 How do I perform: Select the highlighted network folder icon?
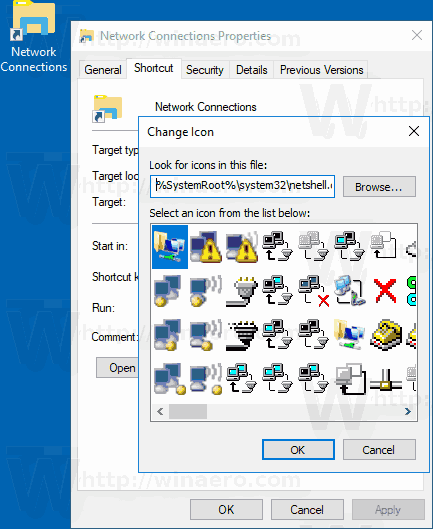pos(170,247)
